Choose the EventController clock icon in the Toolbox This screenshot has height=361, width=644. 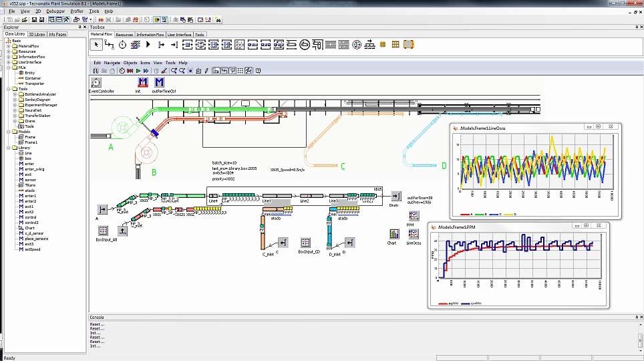122,45
